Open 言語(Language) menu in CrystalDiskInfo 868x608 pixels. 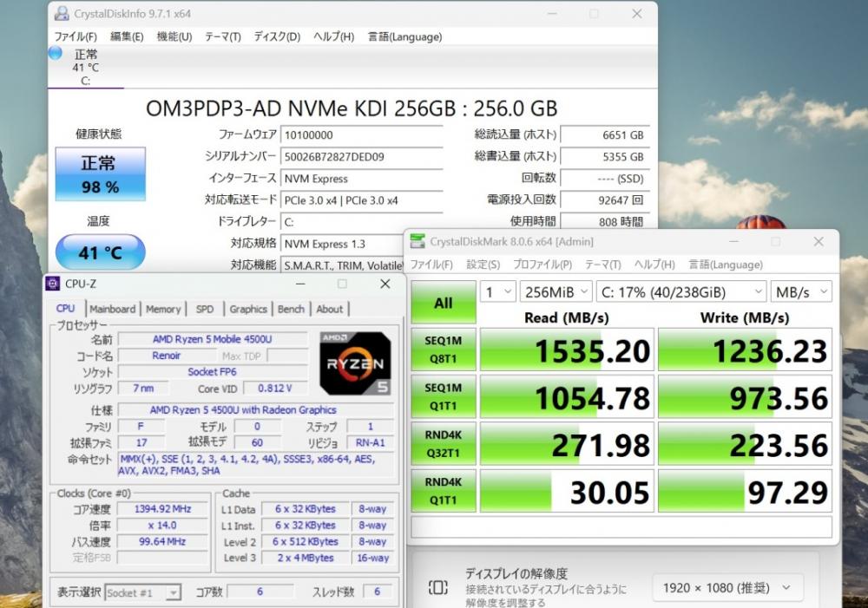405,37
